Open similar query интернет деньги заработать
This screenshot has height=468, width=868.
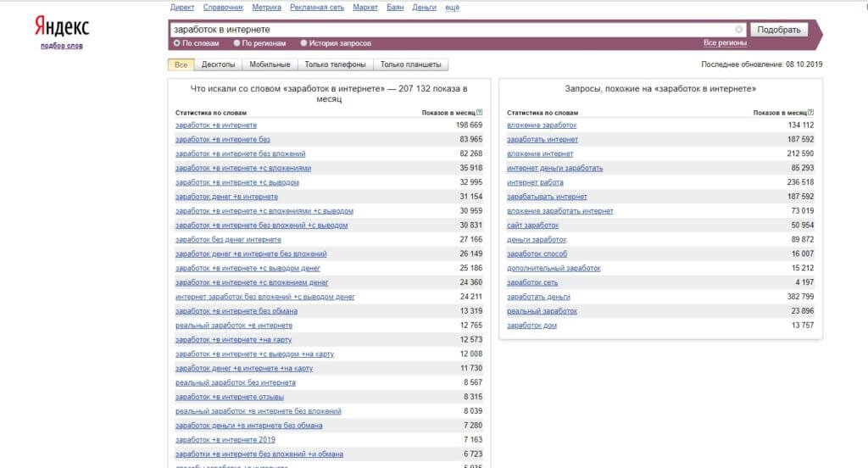[554, 169]
